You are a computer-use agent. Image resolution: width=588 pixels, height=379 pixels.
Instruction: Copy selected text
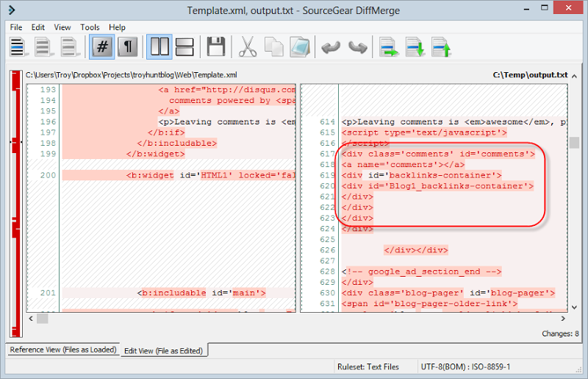[x=273, y=47]
